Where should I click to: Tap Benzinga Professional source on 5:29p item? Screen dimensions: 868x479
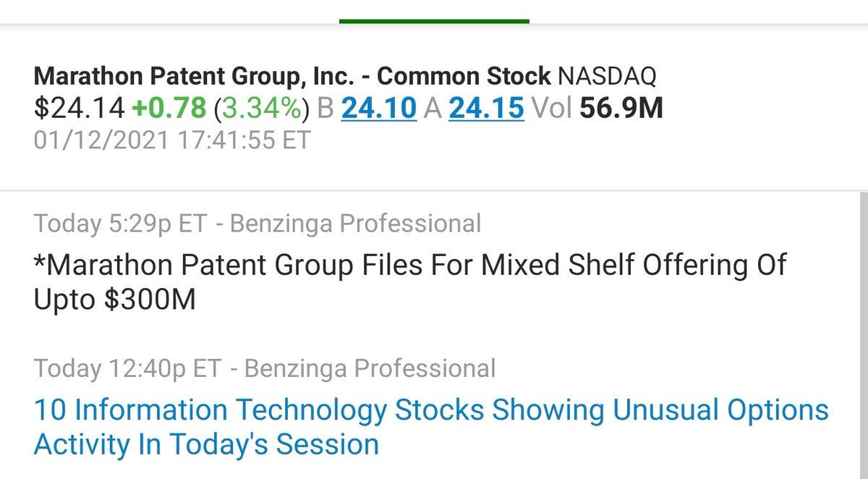(x=354, y=224)
